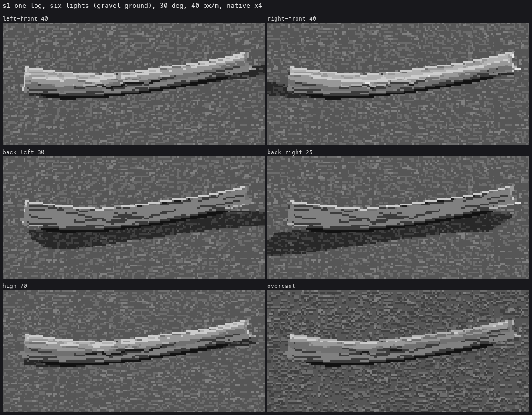The width and height of the screenshot is (532, 415).
Task: Click the "overcast" caption text
Action: [x=281, y=286]
